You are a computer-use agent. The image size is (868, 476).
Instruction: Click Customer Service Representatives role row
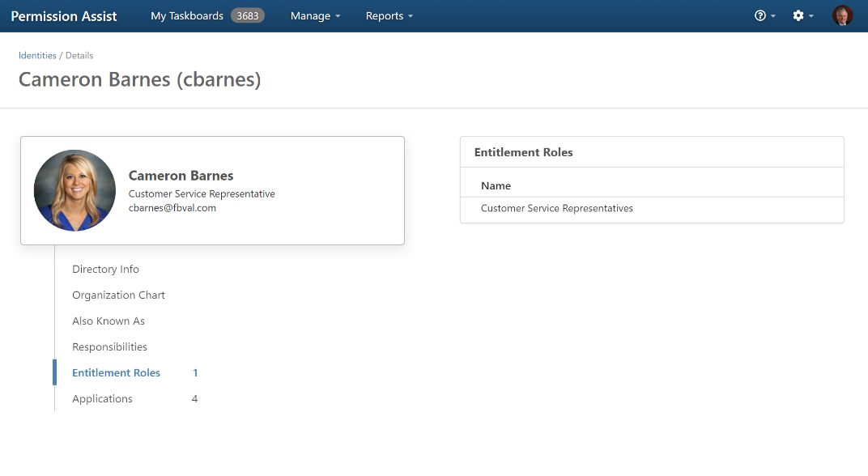tap(557, 209)
